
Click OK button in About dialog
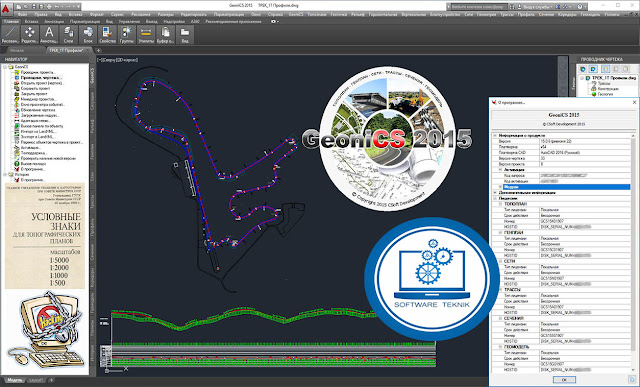pyautogui.click(x=564, y=380)
